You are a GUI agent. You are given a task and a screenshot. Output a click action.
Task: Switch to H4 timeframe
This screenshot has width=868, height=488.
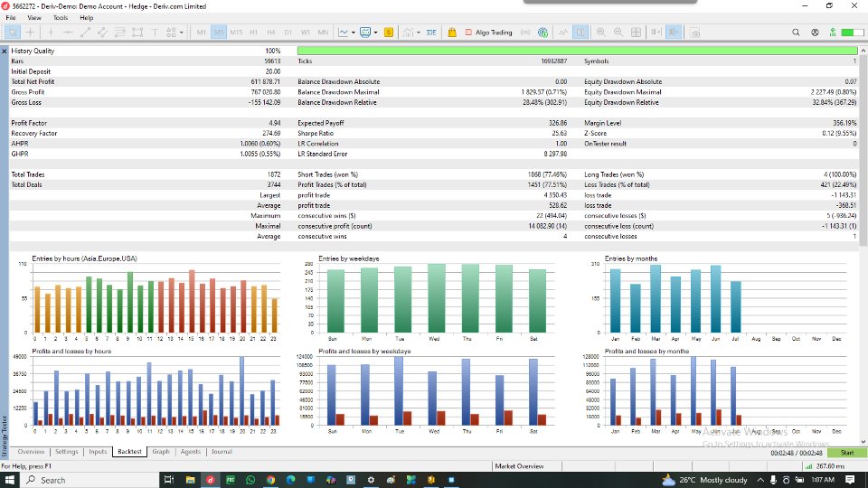pos(270,33)
